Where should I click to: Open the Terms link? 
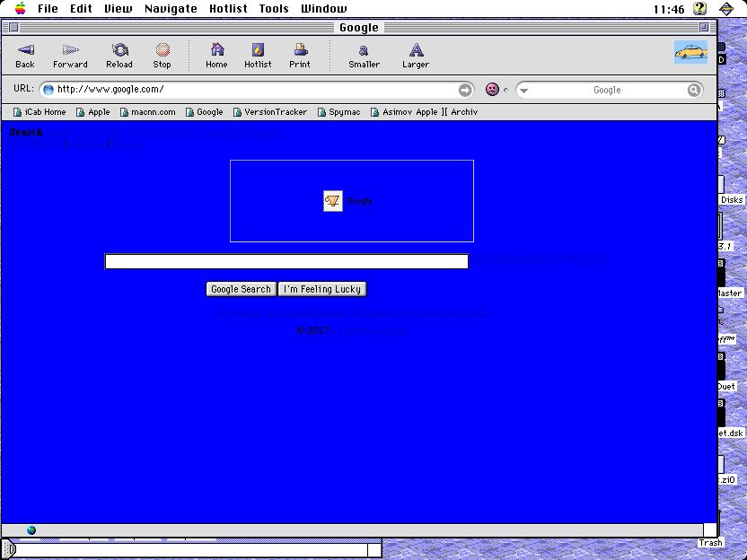pyautogui.click(x=393, y=330)
